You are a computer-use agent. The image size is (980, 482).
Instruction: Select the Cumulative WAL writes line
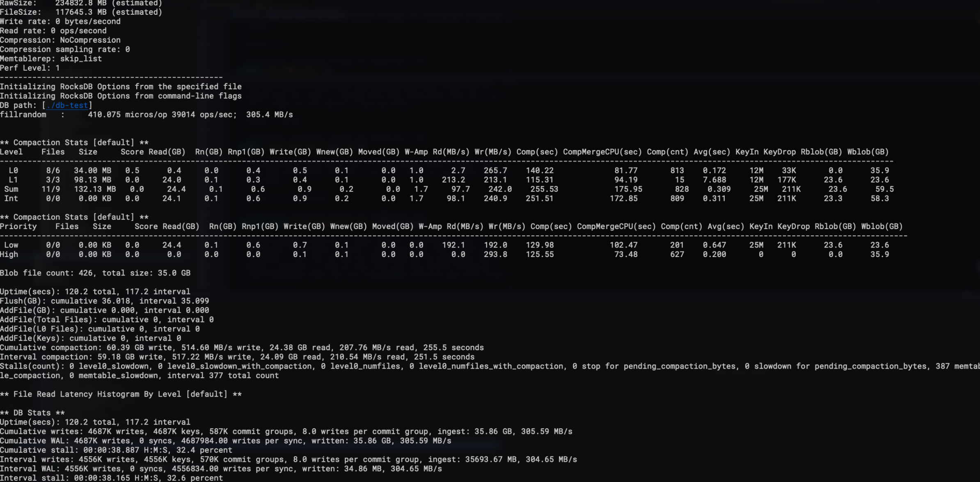226,441
